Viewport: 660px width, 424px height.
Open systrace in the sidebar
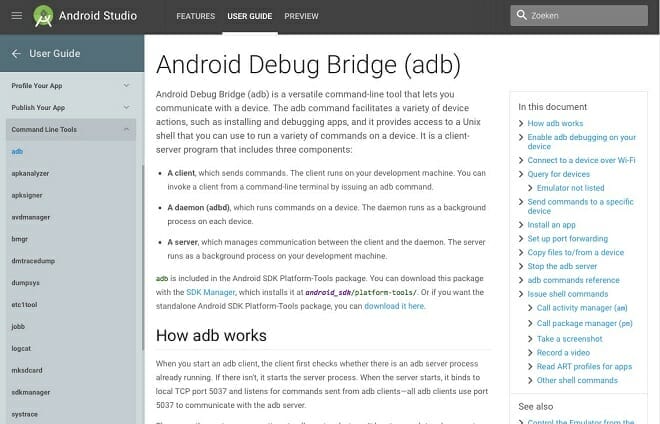24,414
